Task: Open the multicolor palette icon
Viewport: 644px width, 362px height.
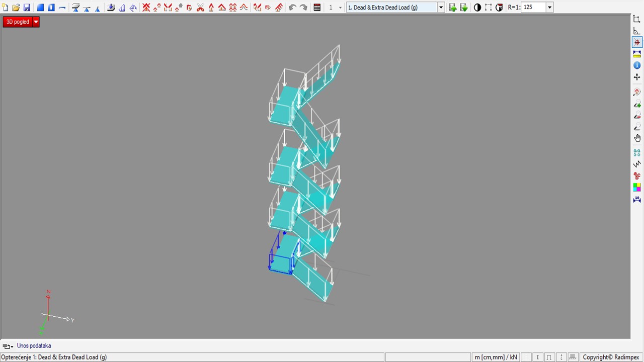Action: 637,188
